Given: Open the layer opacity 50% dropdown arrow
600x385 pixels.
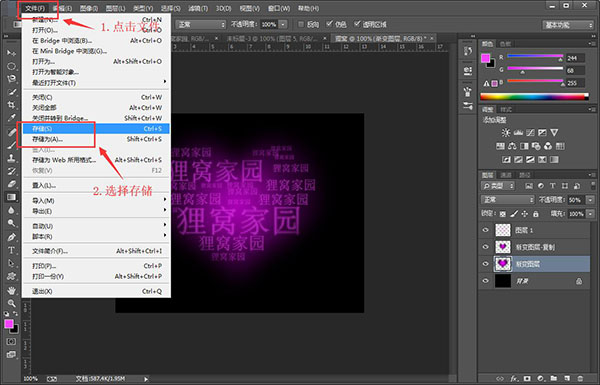Looking at the screenshot, I should [590, 200].
